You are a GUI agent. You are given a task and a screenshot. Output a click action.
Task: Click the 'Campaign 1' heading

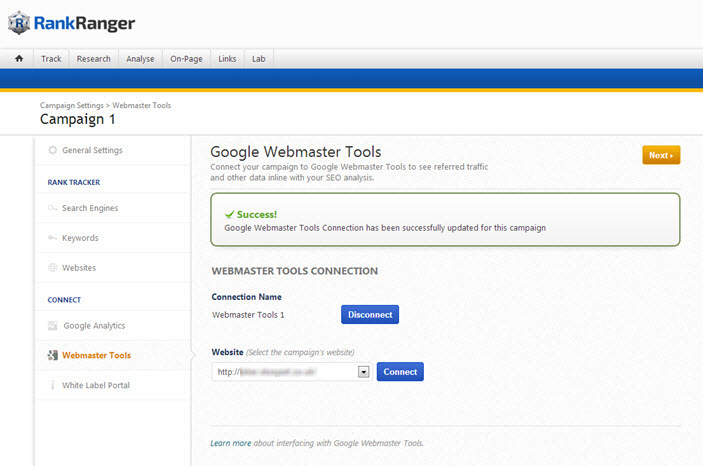78,119
